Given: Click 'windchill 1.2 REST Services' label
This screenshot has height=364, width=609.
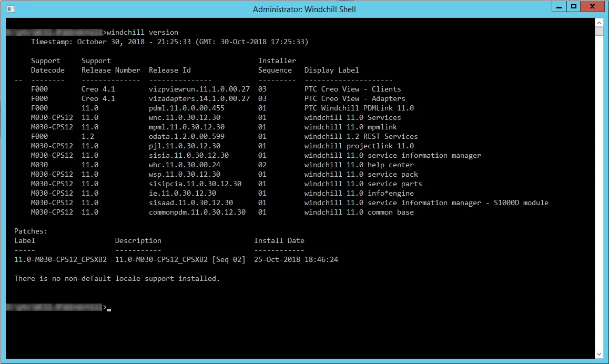Looking at the screenshot, I should click(361, 136).
